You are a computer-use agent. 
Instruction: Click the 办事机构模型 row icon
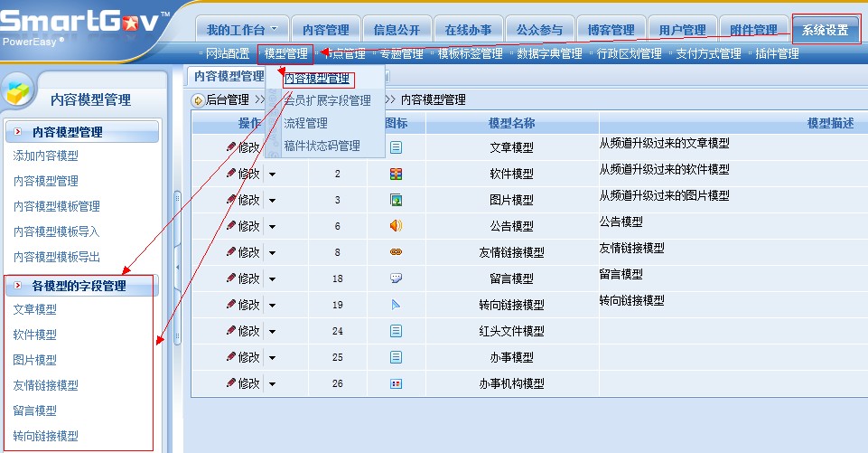coord(396,383)
